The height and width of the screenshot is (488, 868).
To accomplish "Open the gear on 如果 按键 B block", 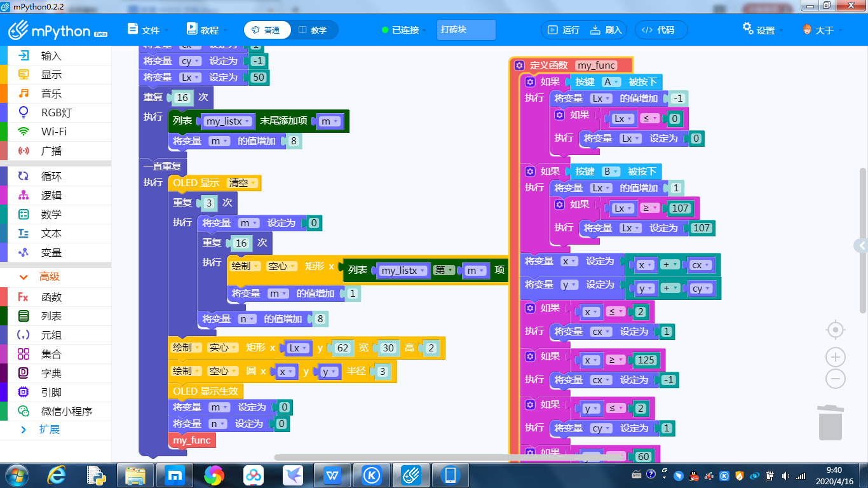I will click(x=530, y=172).
